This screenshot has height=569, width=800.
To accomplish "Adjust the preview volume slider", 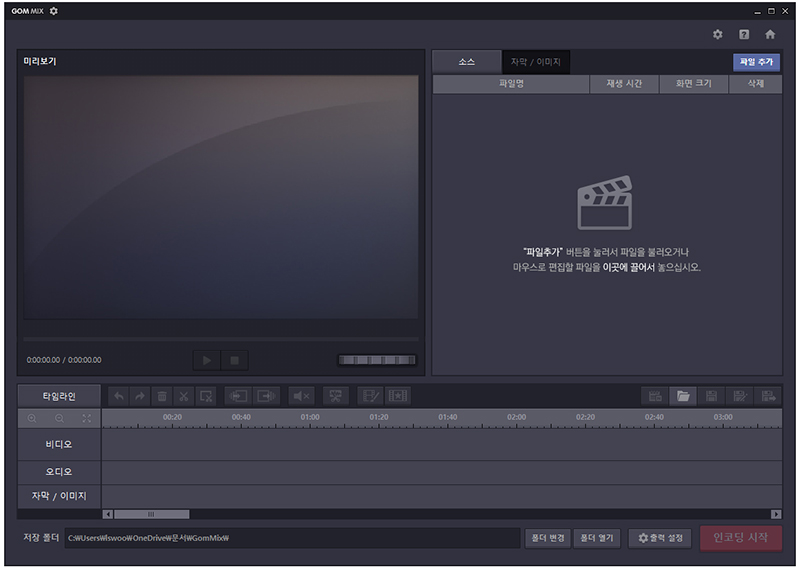I will click(377, 360).
